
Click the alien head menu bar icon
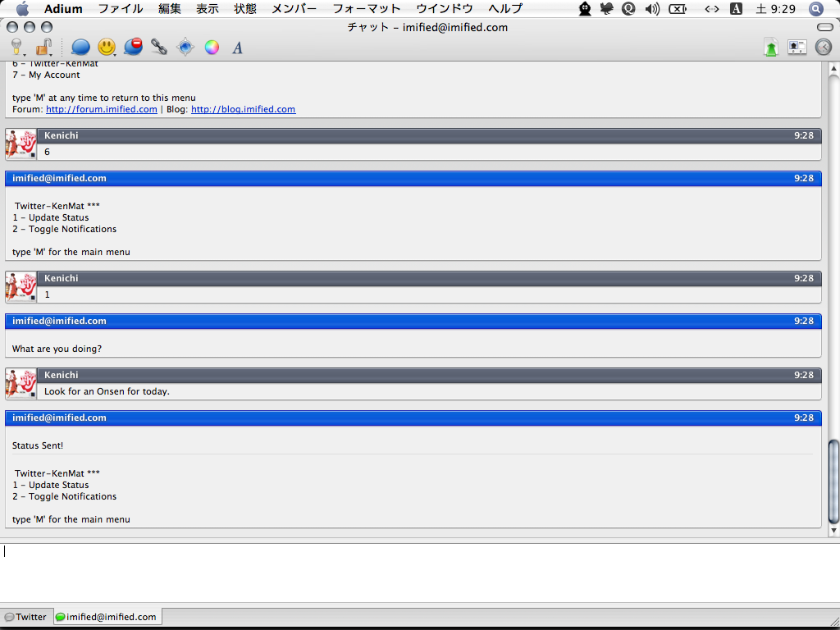(584, 8)
